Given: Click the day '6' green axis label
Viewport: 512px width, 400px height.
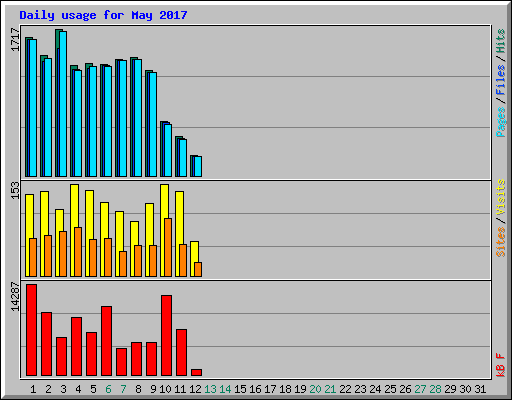Looking at the screenshot, I should tap(108, 389).
